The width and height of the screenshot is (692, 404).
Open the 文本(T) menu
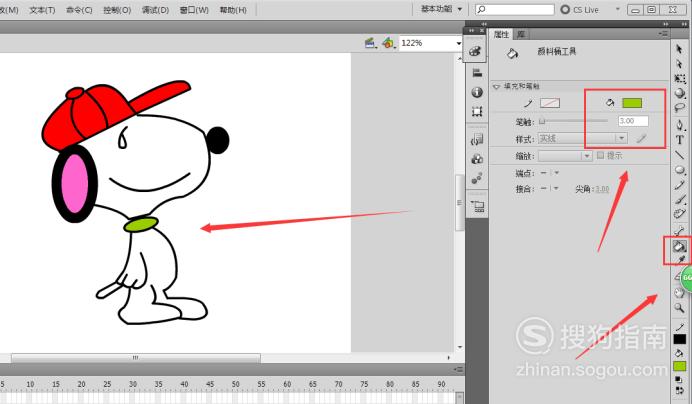click(x=42, y=10)
